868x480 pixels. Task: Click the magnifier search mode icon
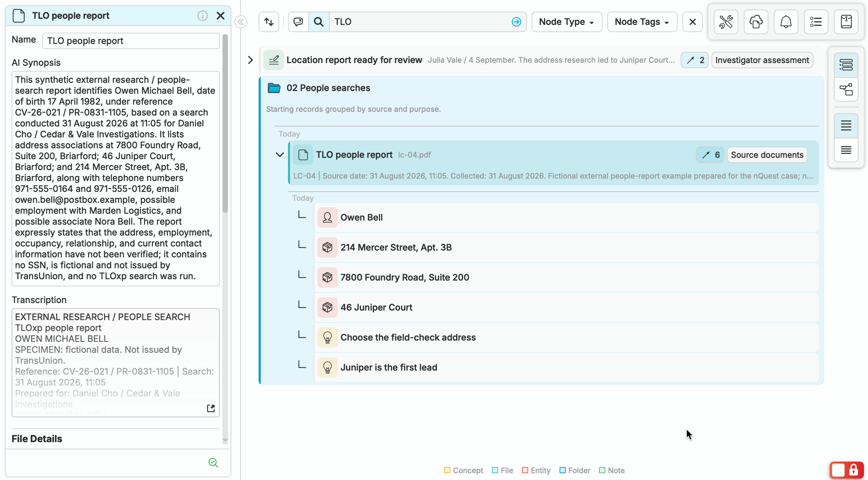[319, 22]
